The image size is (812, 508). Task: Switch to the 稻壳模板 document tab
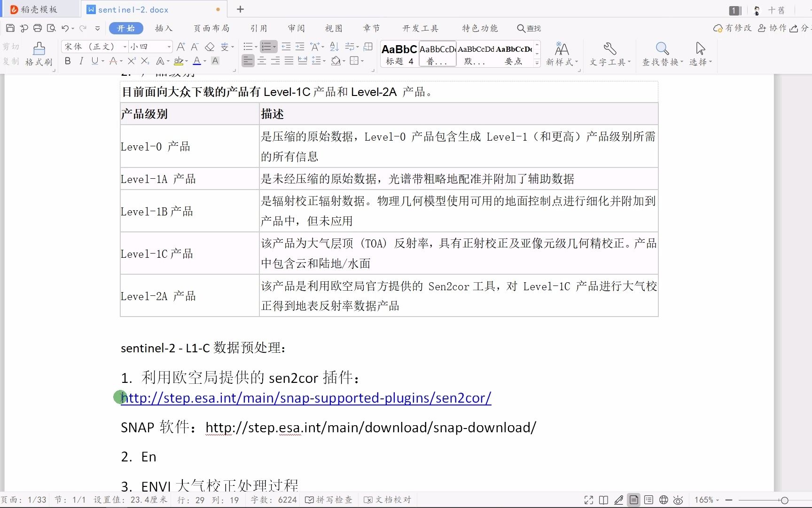point(39,9)
